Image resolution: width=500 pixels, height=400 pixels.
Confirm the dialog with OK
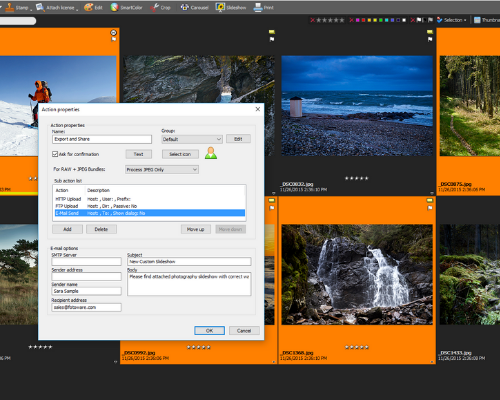pyautogui.click(x=209, y=331)
